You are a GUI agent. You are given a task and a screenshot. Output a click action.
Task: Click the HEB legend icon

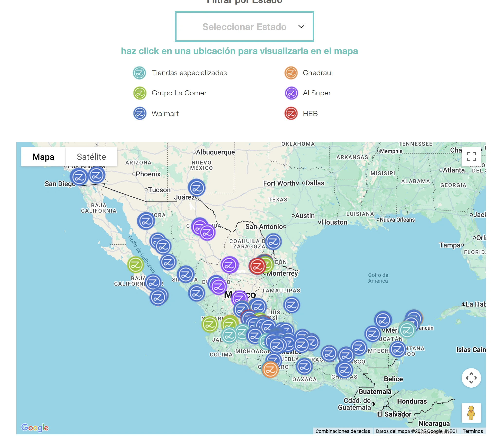(291, 113)
